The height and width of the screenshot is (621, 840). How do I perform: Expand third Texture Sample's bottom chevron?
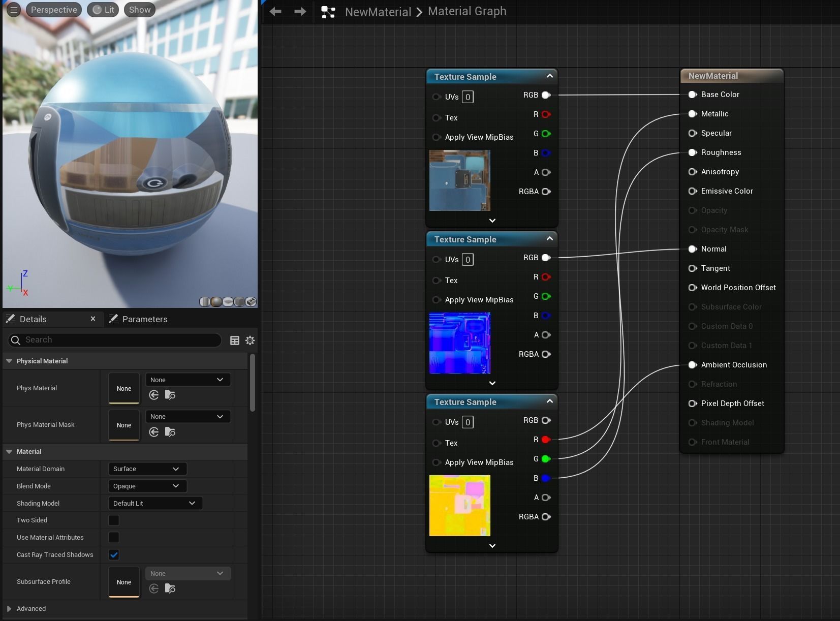click(492, 546)
